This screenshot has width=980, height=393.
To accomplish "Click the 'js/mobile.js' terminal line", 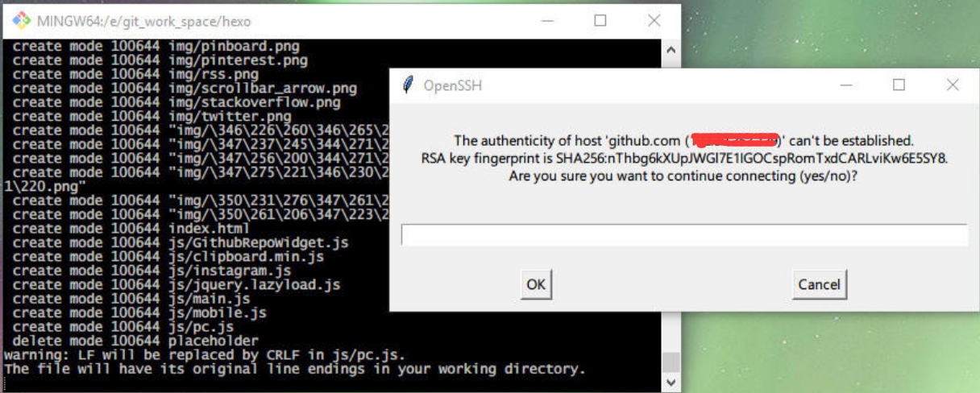I will (139, 312).
